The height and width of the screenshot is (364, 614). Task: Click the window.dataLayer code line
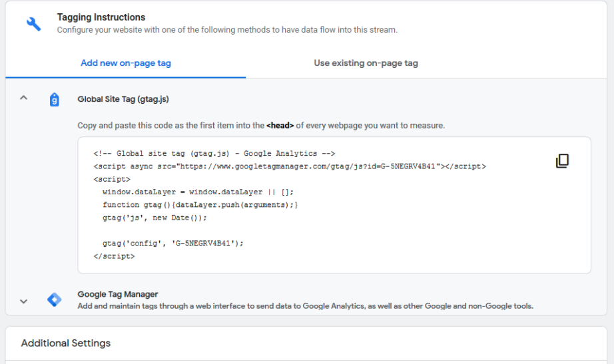click(x=198, y=192)
